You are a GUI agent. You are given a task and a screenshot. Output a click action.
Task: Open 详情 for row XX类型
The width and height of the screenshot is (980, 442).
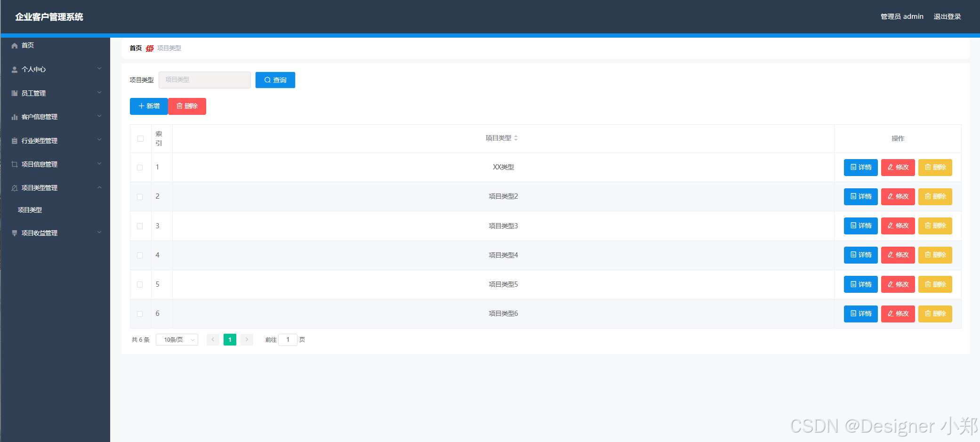coord(861,168)
